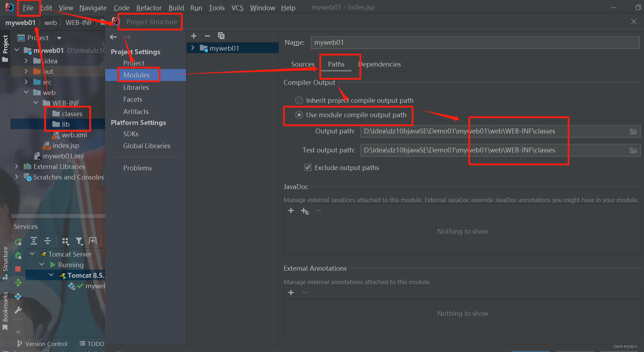Expand all nodes in Services
644x352 pixels.
coord(34,241)
